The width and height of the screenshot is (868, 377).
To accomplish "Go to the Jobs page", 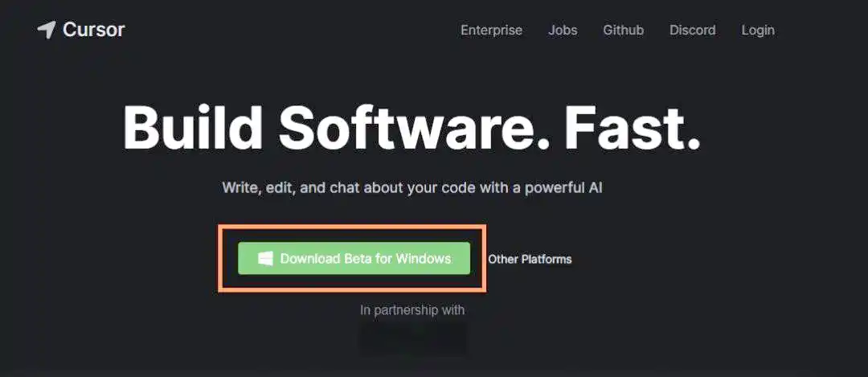I will point(563,30).
